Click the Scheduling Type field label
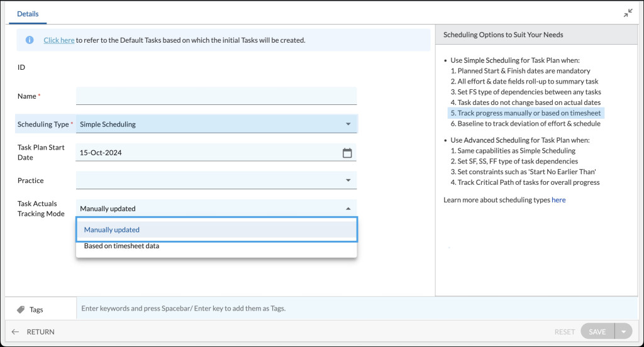 (43, 124)
